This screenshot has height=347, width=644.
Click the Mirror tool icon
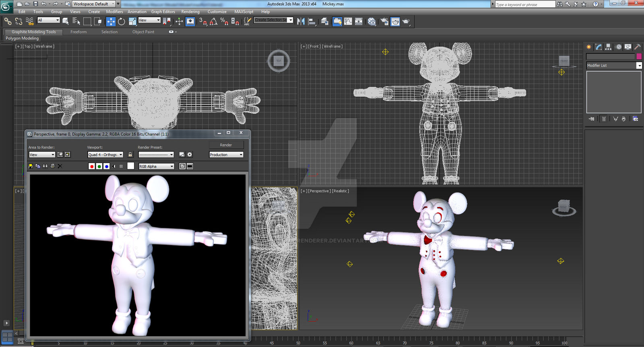click(301, 21)
